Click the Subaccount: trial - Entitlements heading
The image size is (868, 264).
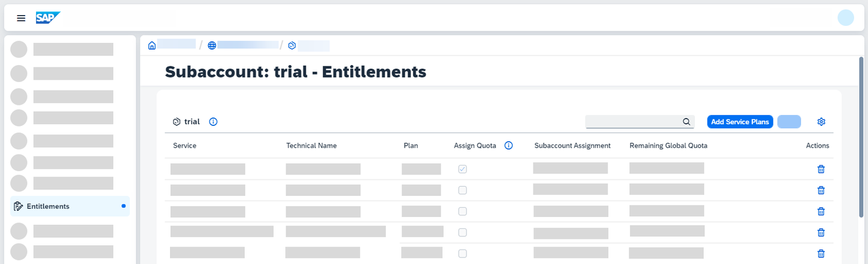[x=296, y=72]
